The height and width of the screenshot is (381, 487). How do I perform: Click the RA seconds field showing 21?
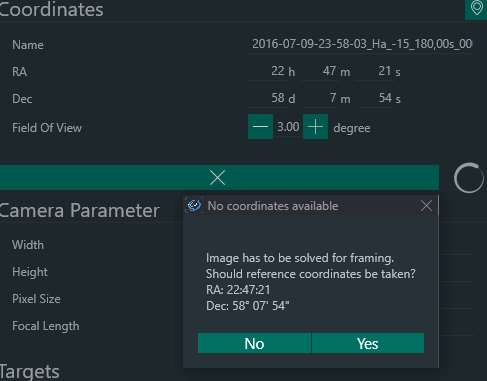tap(375, 71)
